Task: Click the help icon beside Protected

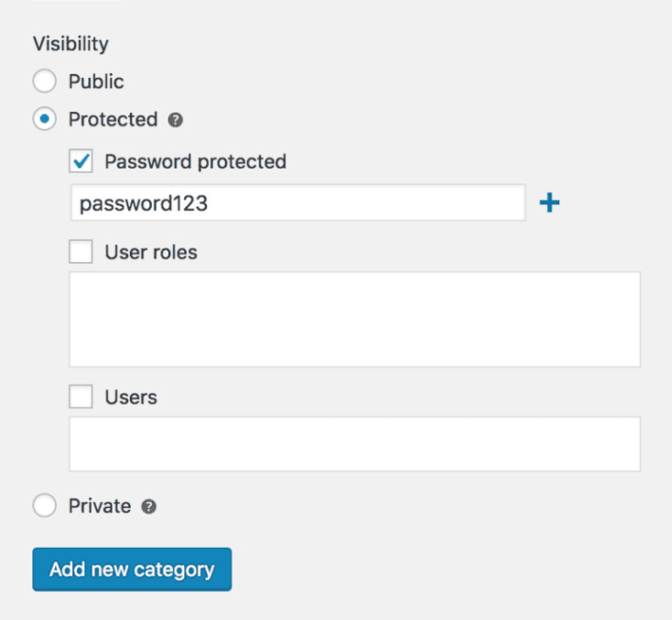Action: point(175,120)
